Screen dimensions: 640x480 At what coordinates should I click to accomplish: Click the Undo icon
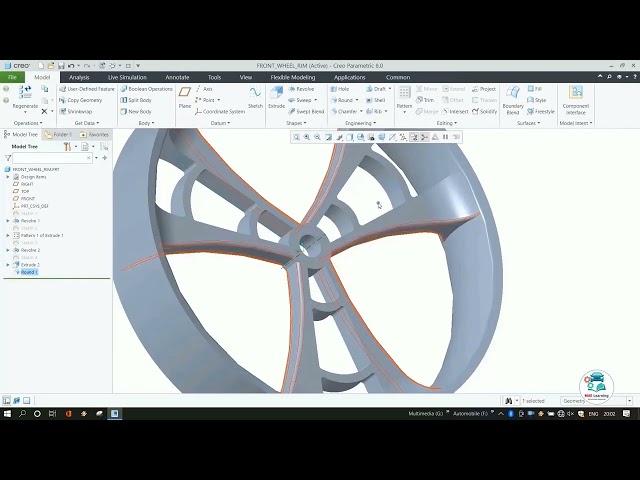pos(71,65)
